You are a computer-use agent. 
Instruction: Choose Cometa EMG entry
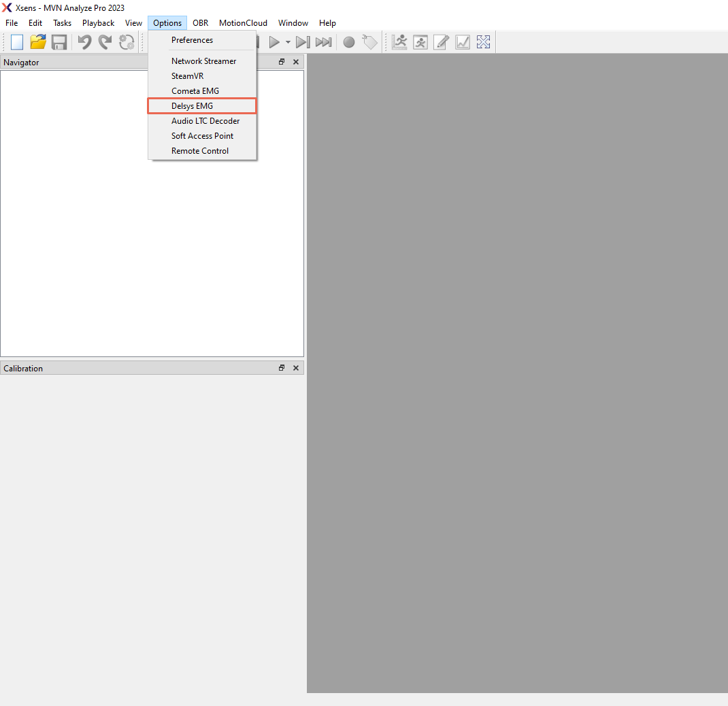[x=202, y=91]
